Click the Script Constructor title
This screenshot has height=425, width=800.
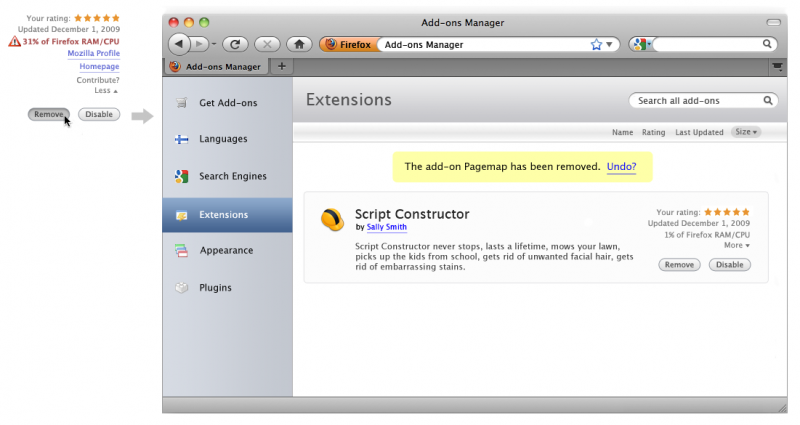click(412, 214)
